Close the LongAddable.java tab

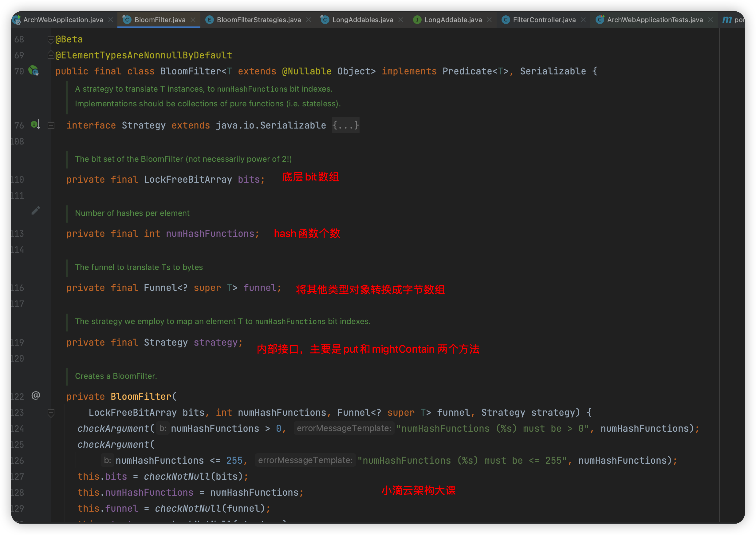coord(489,20)
